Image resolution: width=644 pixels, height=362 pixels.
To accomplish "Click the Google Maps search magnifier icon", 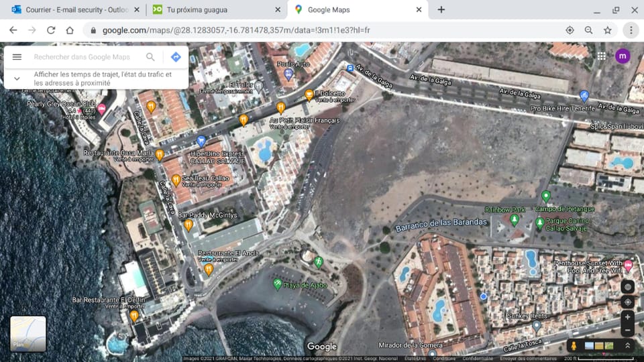I will point(150,57).
